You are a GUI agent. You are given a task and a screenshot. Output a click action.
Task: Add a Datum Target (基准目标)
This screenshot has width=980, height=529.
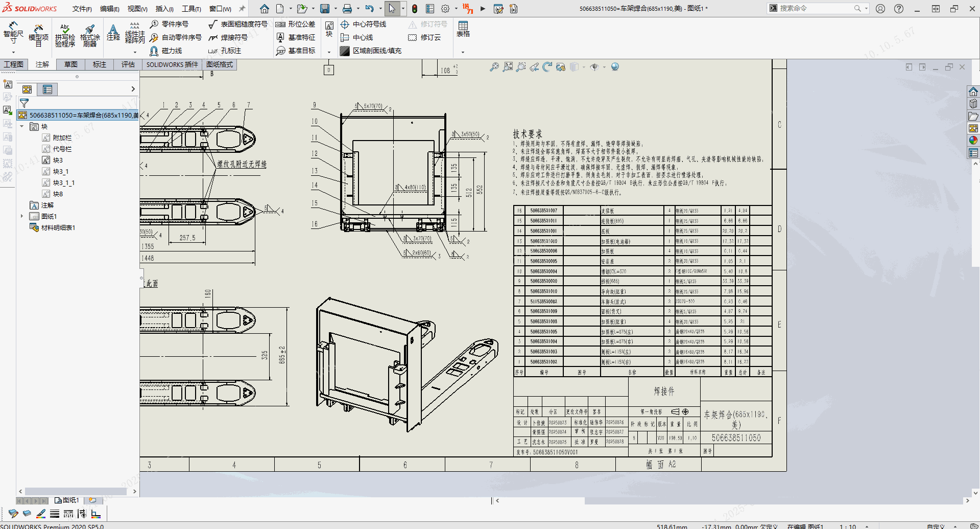[296, 51]
